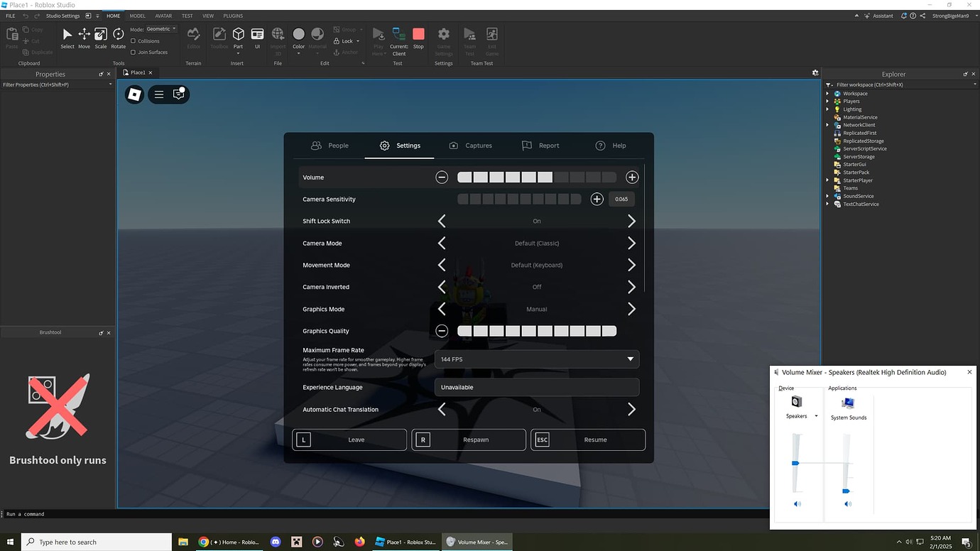Increase Volume with the plus control
The height and width of the screenshot is (551, 980).
[631, 177]
